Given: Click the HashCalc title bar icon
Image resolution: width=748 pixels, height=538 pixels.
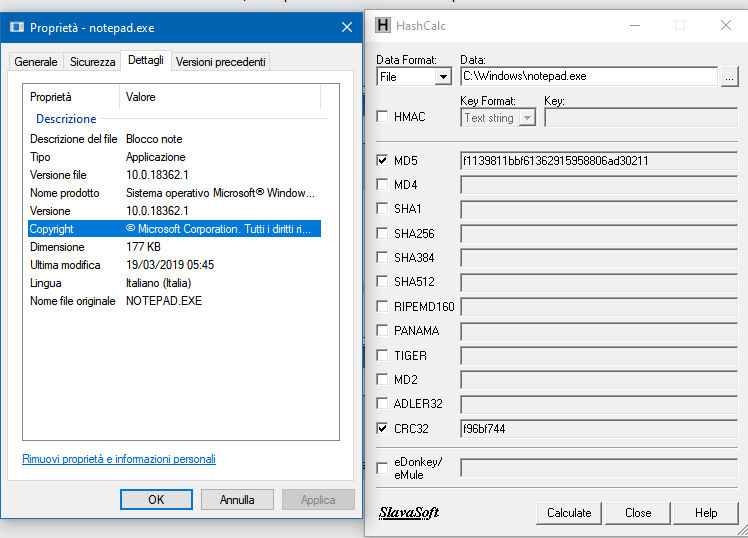Looking at the screenshot, I should coord(383,25).
